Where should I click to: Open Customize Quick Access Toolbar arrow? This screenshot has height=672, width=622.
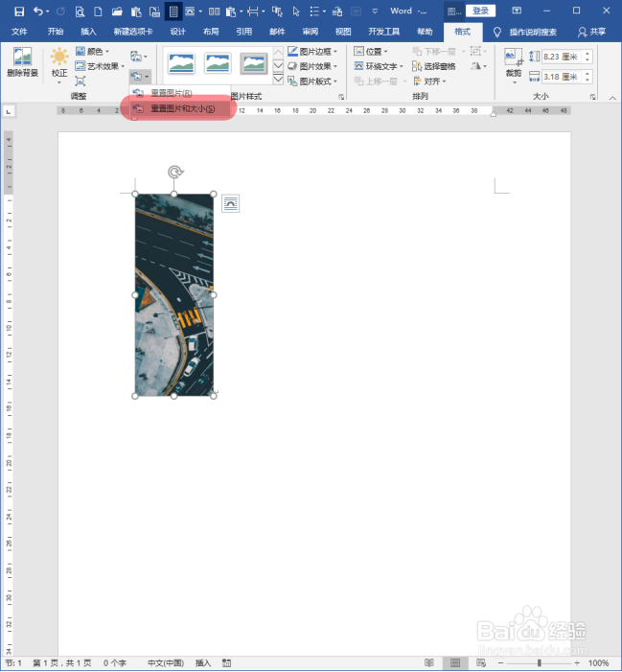pos(375,12)
